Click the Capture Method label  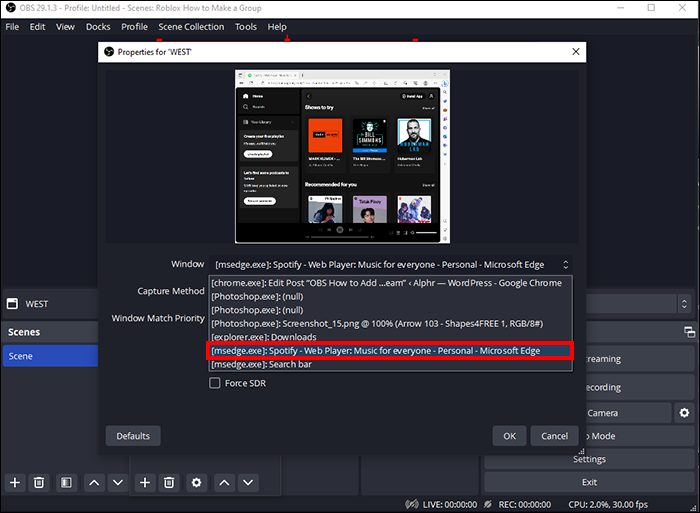click(171, 291)
